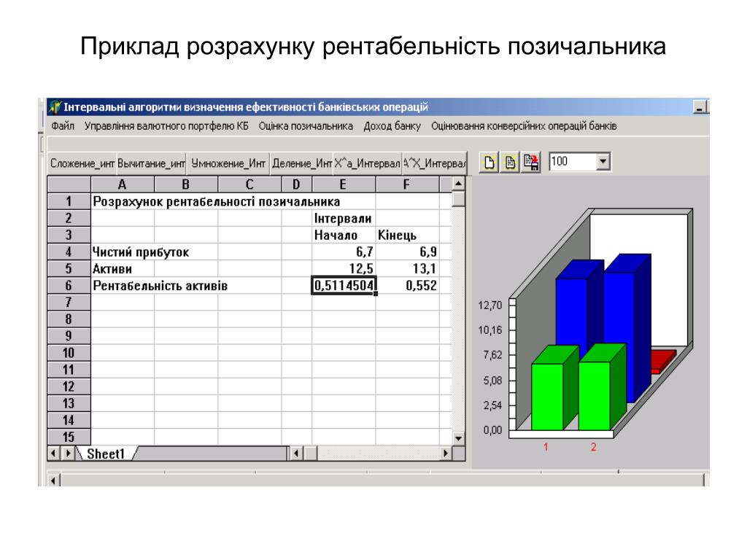Click the first green chart bar
The width and height of the screenshot is (747, 560).
coord(548,396)
